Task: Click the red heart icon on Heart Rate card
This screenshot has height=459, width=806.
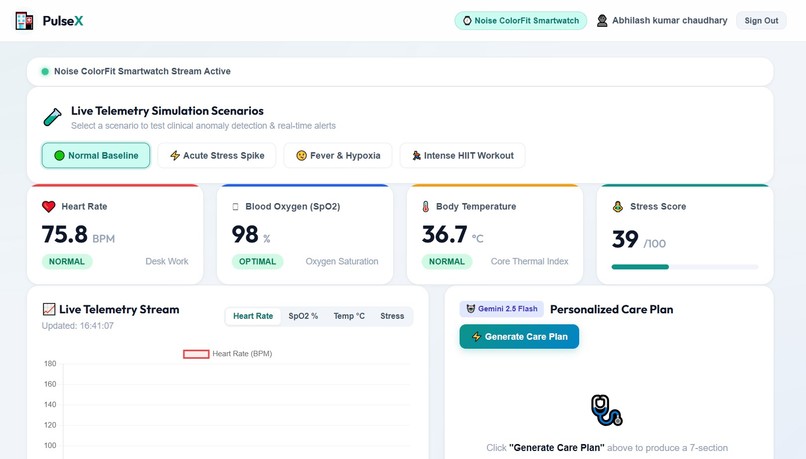Action: [49, 207]
